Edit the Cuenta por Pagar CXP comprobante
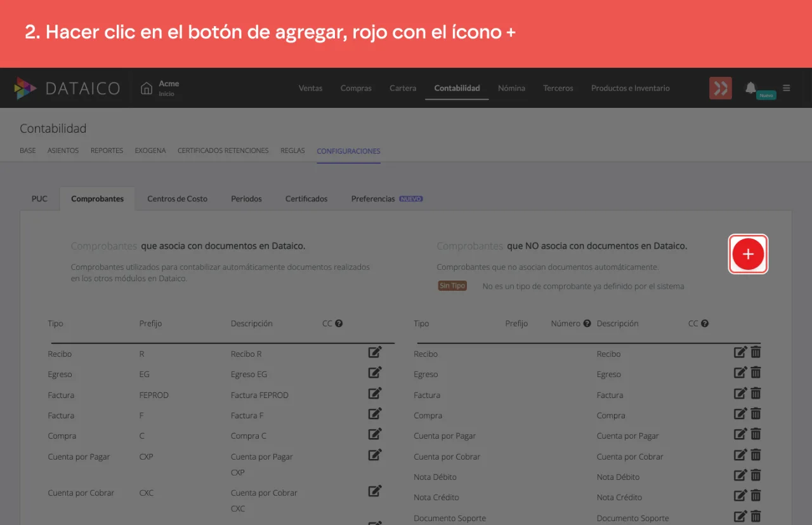The image size is (812, 525). pos(375,455)
